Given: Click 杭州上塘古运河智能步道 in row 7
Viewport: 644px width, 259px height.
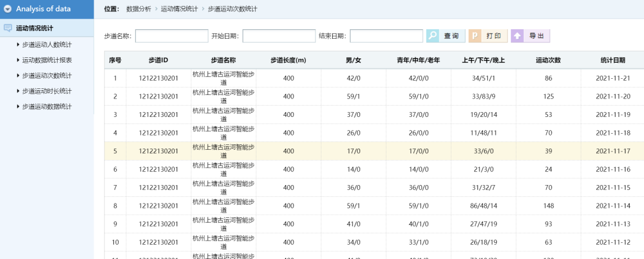Looking at the screenshot, I should click(224, 187).
